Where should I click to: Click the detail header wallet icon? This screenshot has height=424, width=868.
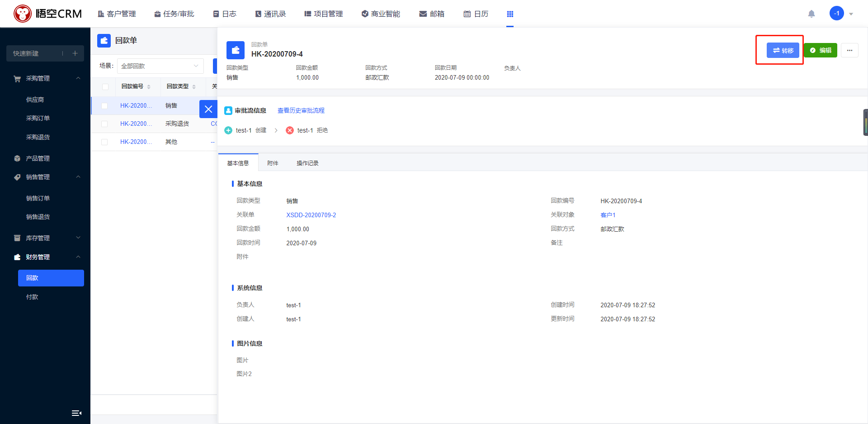(x=236, y=50)
